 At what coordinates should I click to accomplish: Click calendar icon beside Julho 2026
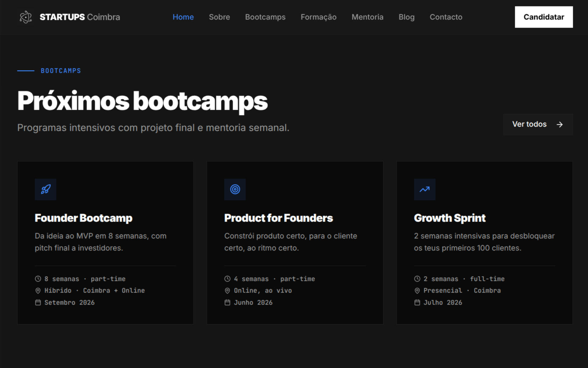coord(417,302)
